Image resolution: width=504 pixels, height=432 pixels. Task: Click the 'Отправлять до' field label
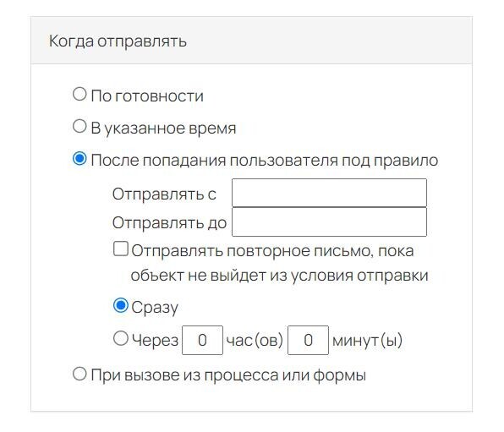(x=169, y=222)
